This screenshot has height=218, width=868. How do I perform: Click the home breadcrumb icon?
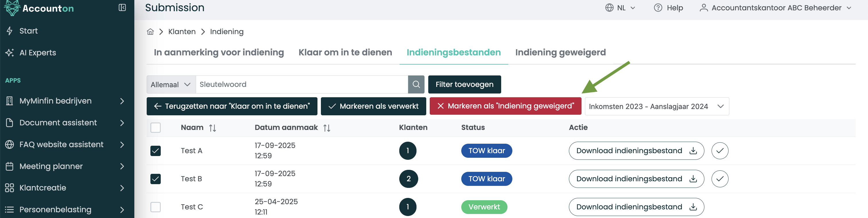pyautogui.click(x=150, y=32)
